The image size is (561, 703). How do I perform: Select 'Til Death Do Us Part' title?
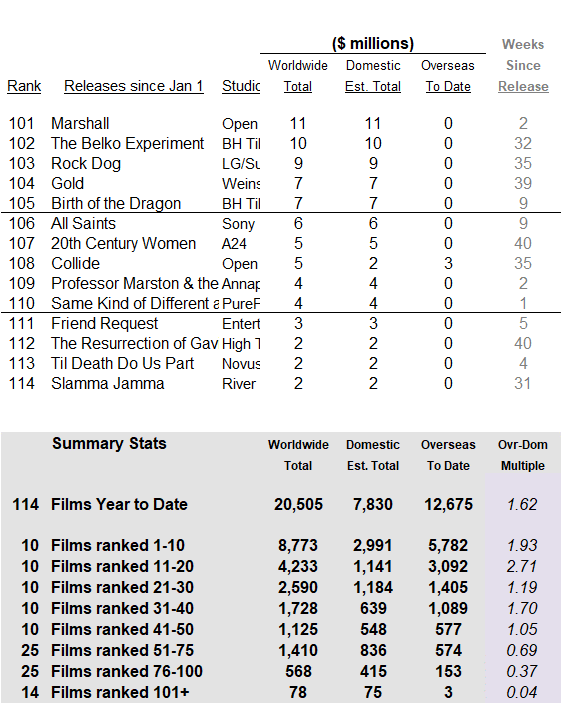[122, 363]
